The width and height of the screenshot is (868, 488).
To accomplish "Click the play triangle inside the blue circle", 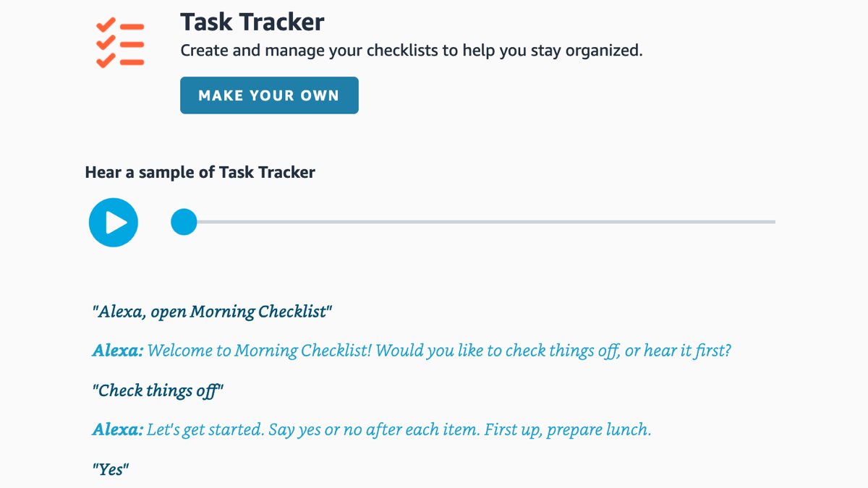I will (x=115, y=223).
